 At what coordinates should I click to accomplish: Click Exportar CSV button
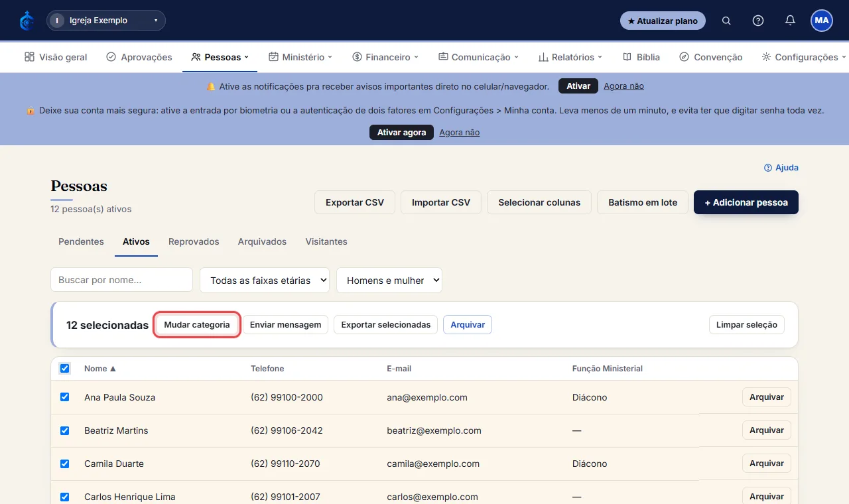(x=355, y=202)
